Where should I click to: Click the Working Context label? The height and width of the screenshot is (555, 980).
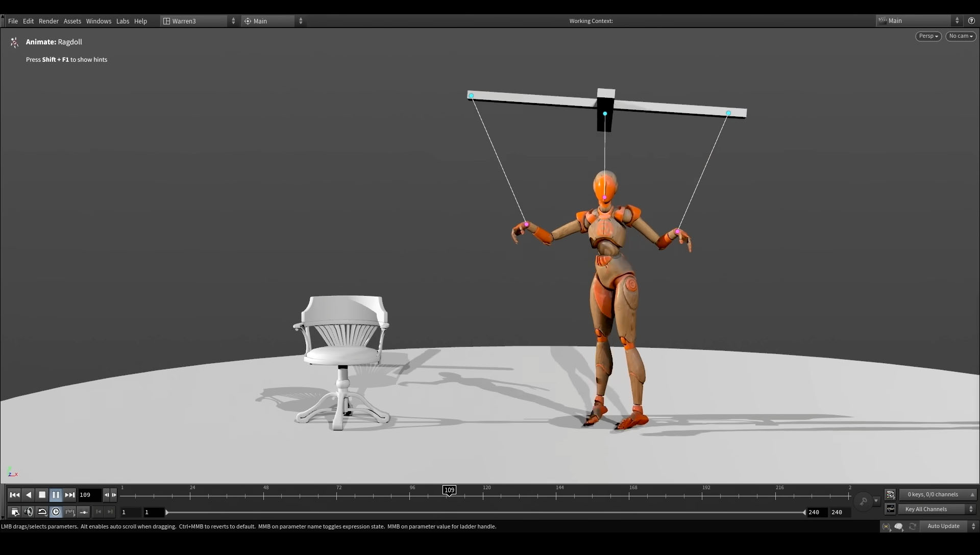point(591,21)
